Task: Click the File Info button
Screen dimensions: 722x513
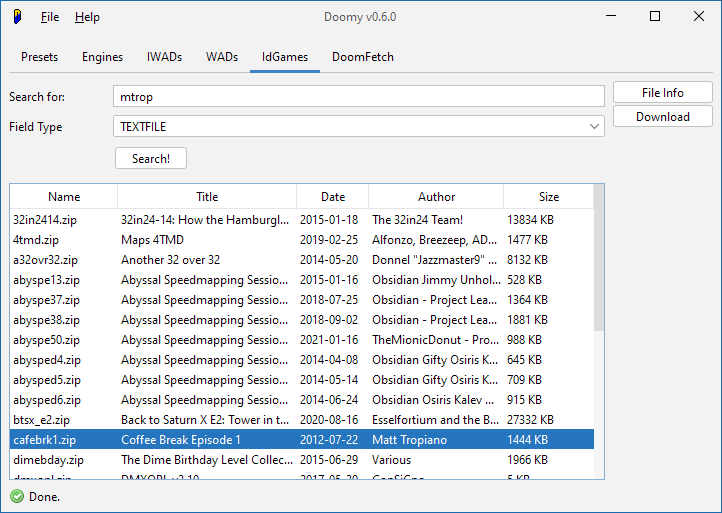Action: (662, 93)
